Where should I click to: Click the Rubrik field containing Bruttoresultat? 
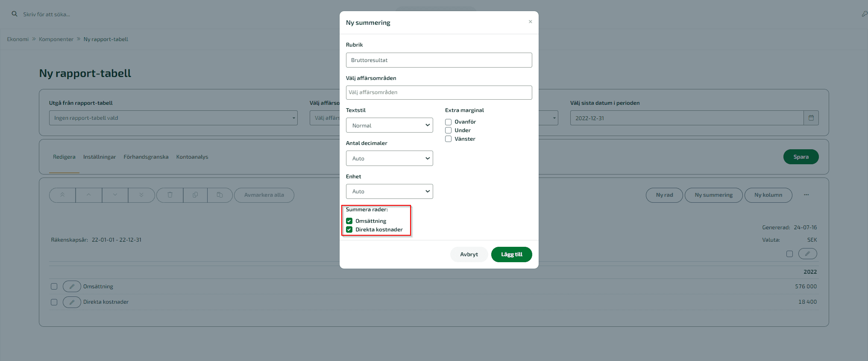[439, 60]
